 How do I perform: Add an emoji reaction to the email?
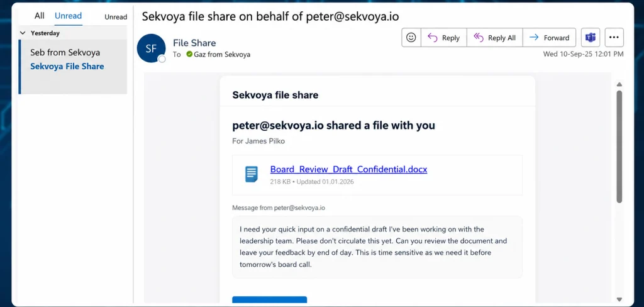[x=411, y=38]
